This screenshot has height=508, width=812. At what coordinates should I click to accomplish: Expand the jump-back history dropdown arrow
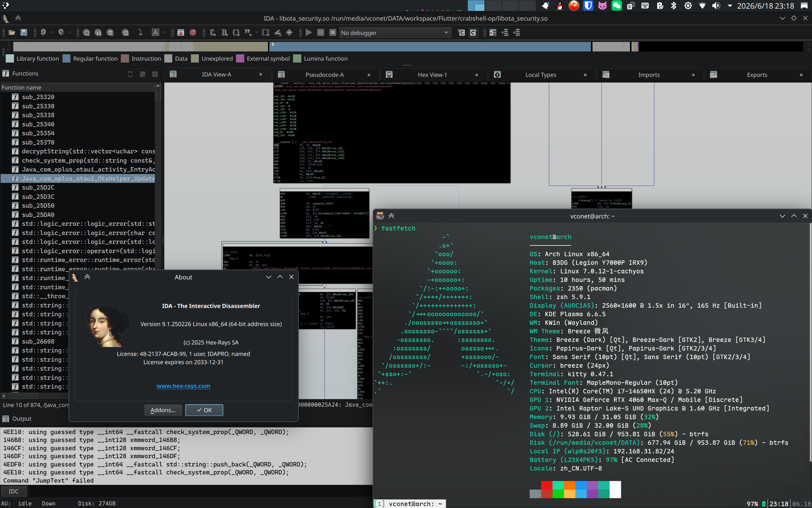tap(52, 33)
